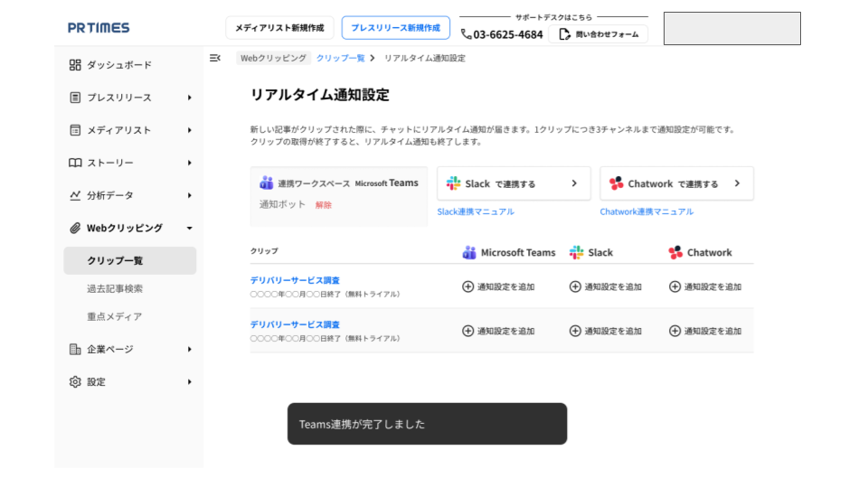Expand the ストーリー menu arrow
The height and width of the screenshot is (488, 868).
point(189,163)
